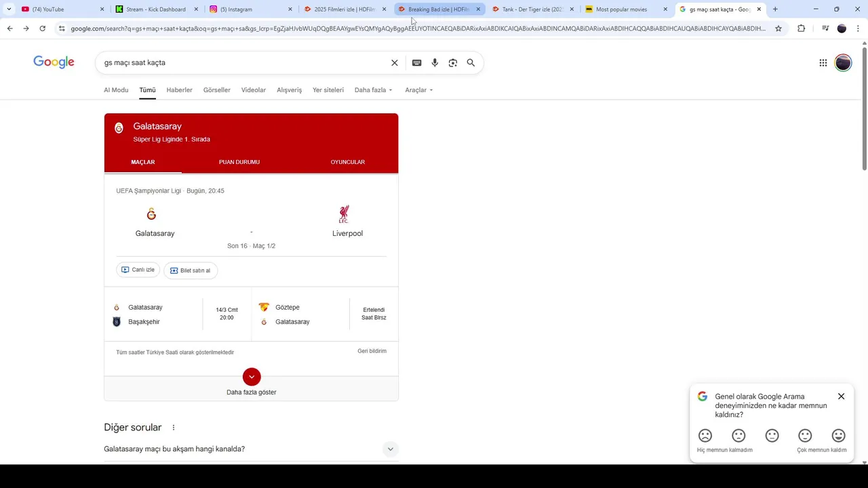Click the page vertical scrollbar
Screen dimensions: 868x488
[x=864, y=108]
